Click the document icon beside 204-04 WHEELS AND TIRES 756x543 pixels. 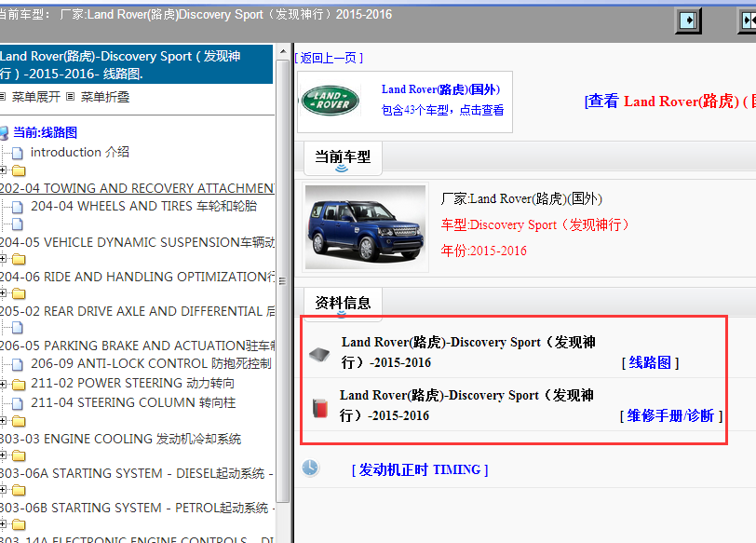[18, 208]
